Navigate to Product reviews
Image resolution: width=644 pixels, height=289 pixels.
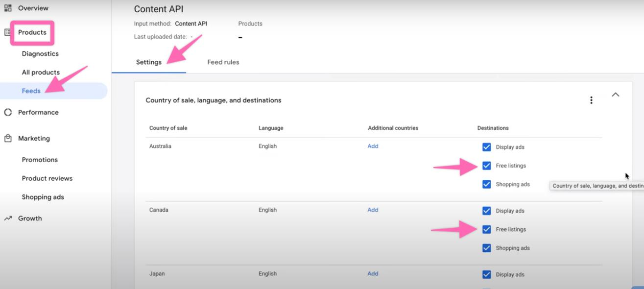[x=47, y=178]
